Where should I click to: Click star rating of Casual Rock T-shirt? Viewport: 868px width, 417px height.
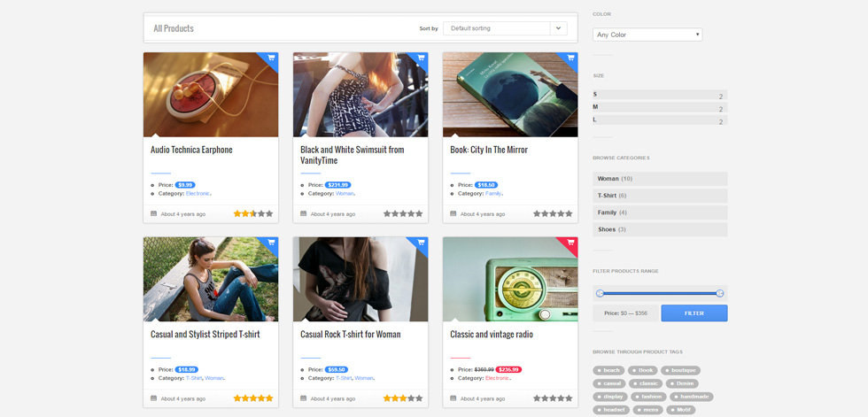pyautogui.click(x=403, y=398)
